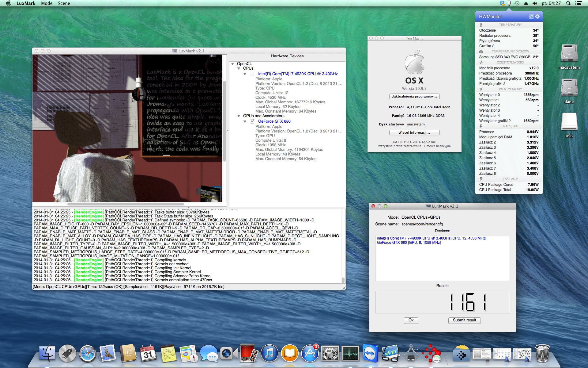The image size is (588, 368).
Task: Click Więcej informacji button
Action: [x=414, y=132]
